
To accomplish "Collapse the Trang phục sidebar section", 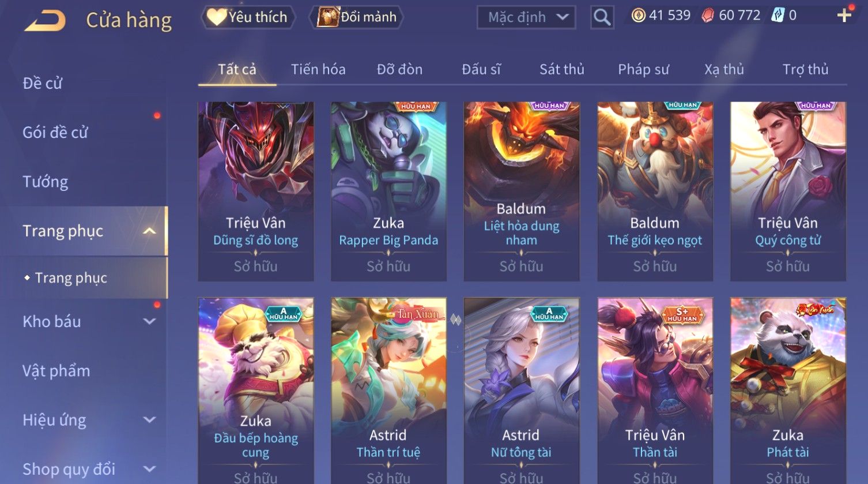I will (x=149, y=231).
